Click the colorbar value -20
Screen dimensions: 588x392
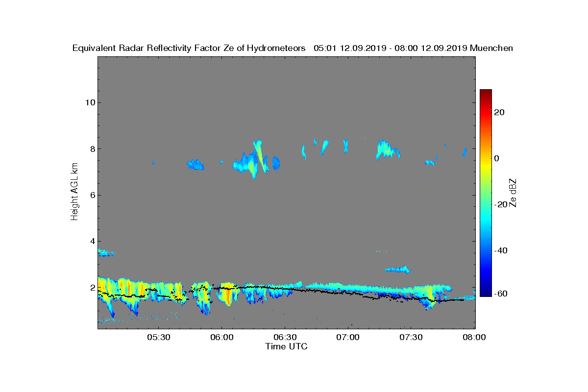pos(501,204)
